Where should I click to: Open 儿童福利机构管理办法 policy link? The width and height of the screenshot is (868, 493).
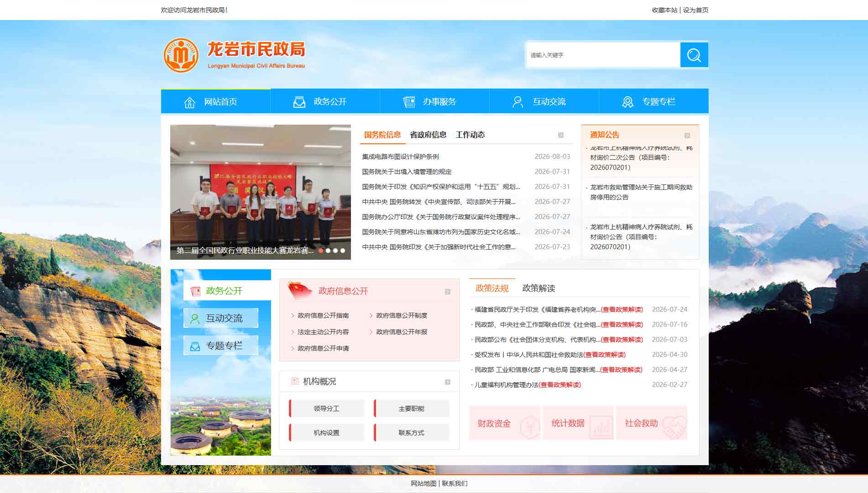507,385
